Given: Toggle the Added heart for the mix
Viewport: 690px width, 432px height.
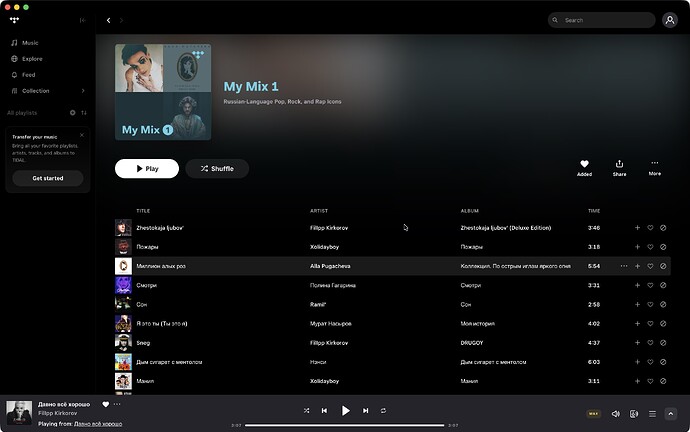Looking at the screenshot, I should (x=584, y=168).
